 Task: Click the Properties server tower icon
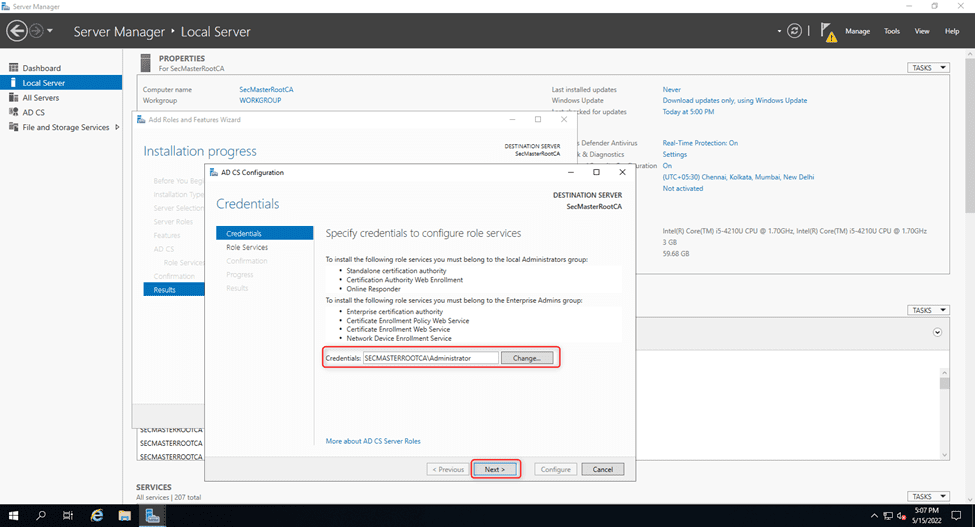click(146, 63)
